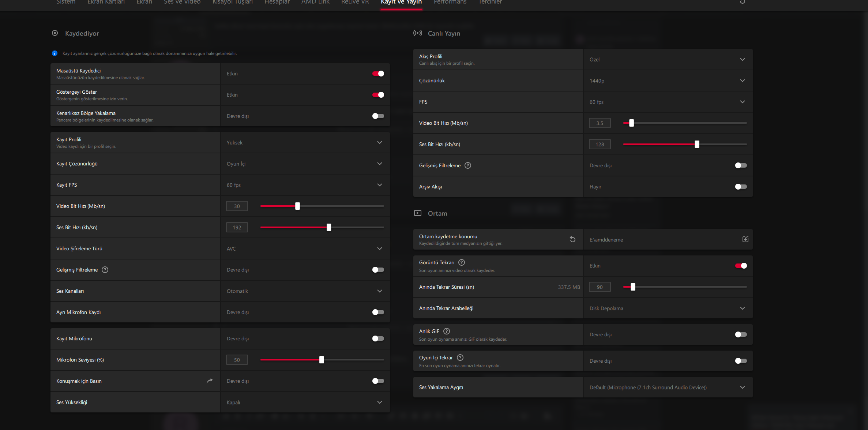
Task: Click the blue info icon under Kaydediyor
Action: click(x=55, y=53)
